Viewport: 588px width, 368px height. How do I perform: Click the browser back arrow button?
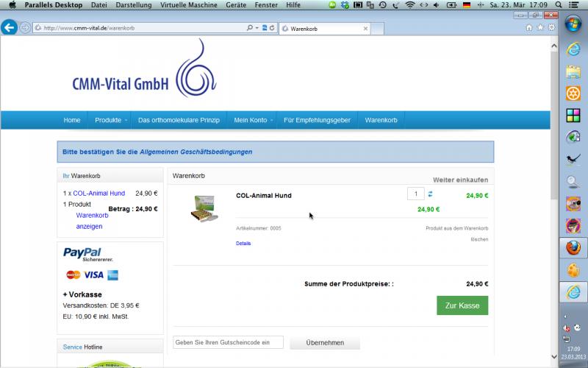pos(9,28)
